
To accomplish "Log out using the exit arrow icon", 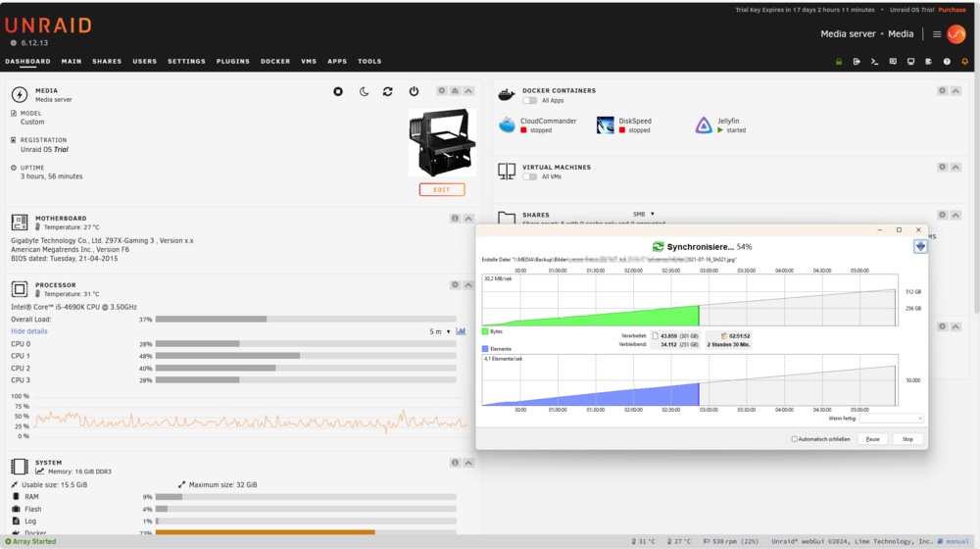I will point(857,62).
